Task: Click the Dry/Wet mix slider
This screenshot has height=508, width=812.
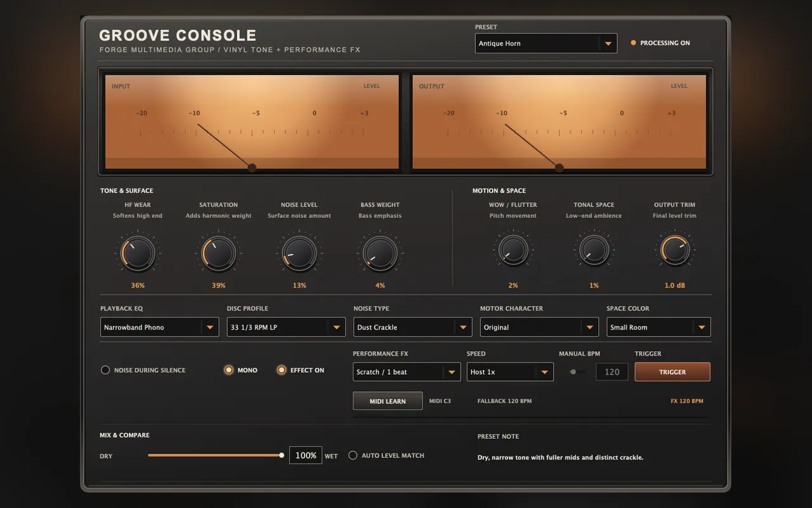Action: 216,455
